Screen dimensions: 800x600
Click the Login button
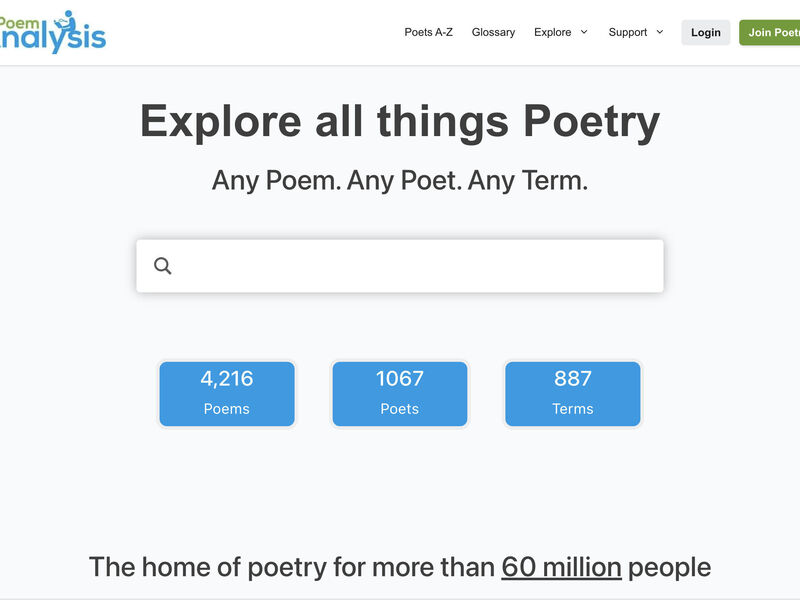[706, 32]
